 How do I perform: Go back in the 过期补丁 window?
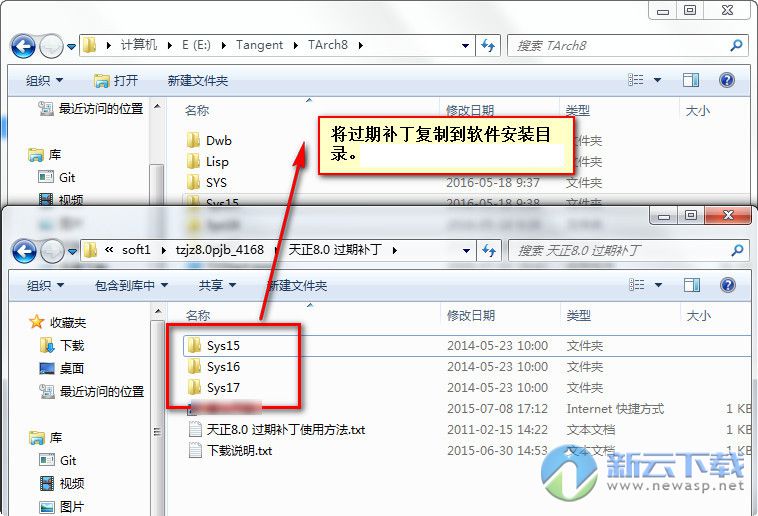[x=24, y=251]
